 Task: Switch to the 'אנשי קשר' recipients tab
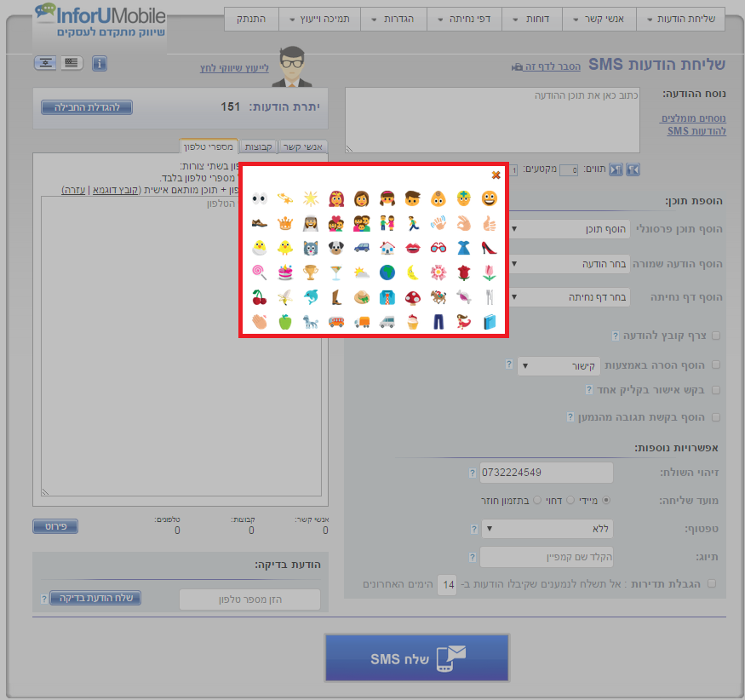click(302, 146)
